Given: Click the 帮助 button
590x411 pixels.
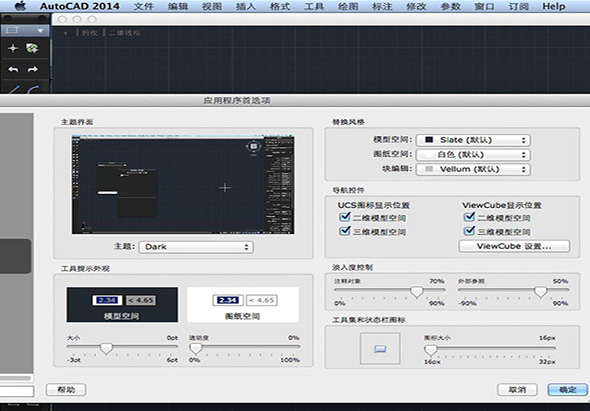Looking at the screenshot, I should click(66, 390).
